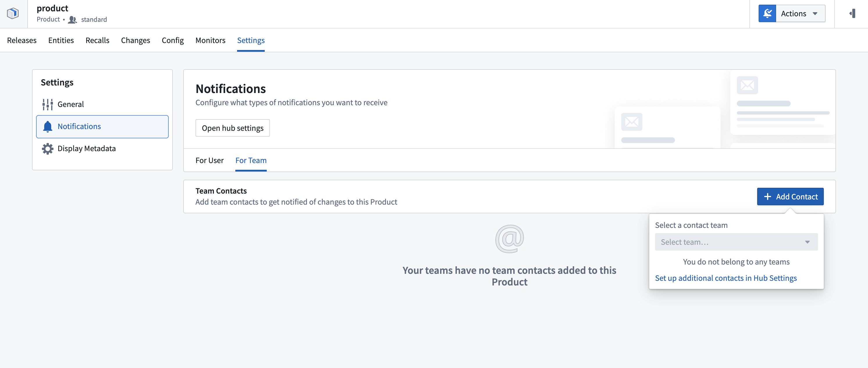Open General settings in the sidebar

70,104
